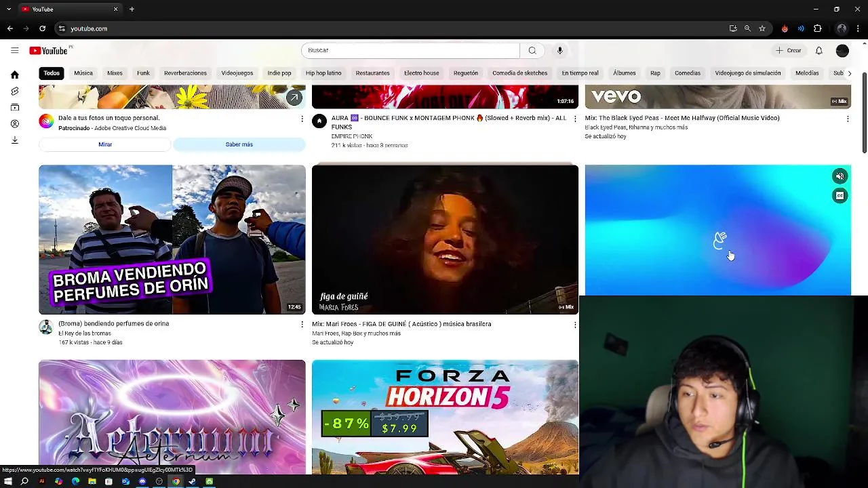The height and width of the screenshot is (488, 868).
Task: Open the BROMA VENDIENDO PERFUMES thumbnail
Action: (172, 239)
